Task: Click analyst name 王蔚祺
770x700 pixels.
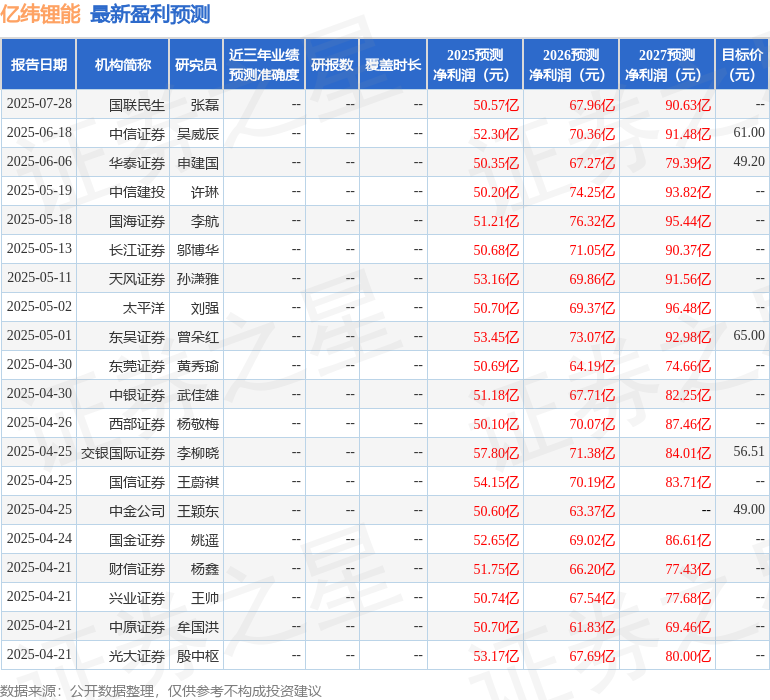Action: click(198, 481)
